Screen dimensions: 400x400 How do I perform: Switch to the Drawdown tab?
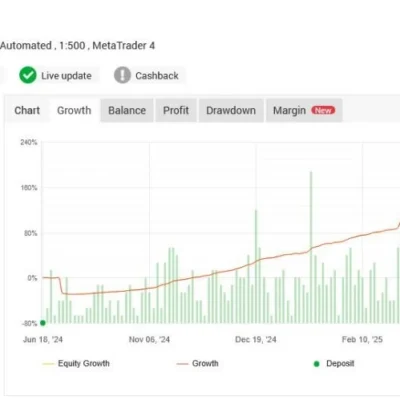click(x=231, y=110)
